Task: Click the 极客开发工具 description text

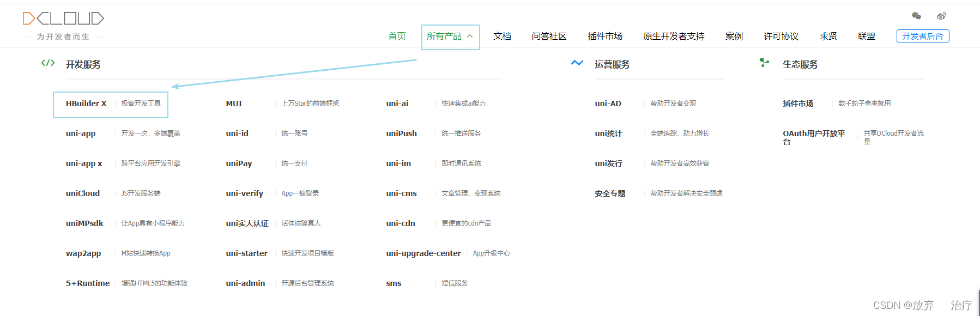Action: point(141,104)
